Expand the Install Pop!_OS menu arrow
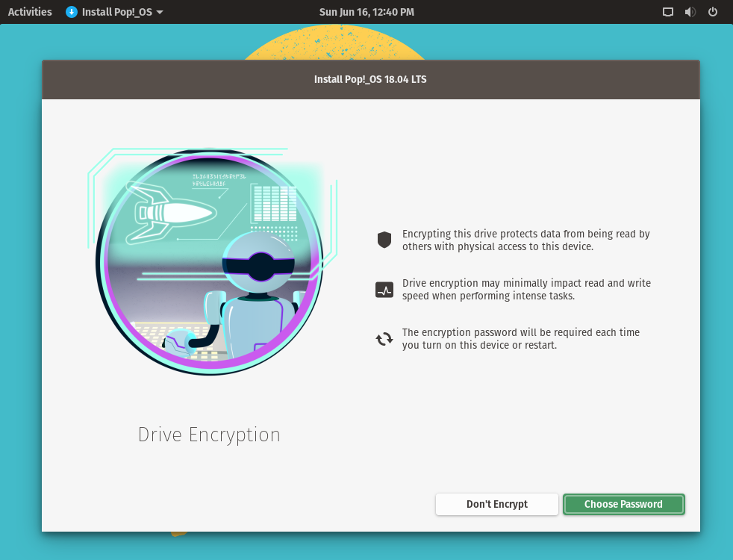The width and height of the screenshot is (733, 560). tap(160, 12)
